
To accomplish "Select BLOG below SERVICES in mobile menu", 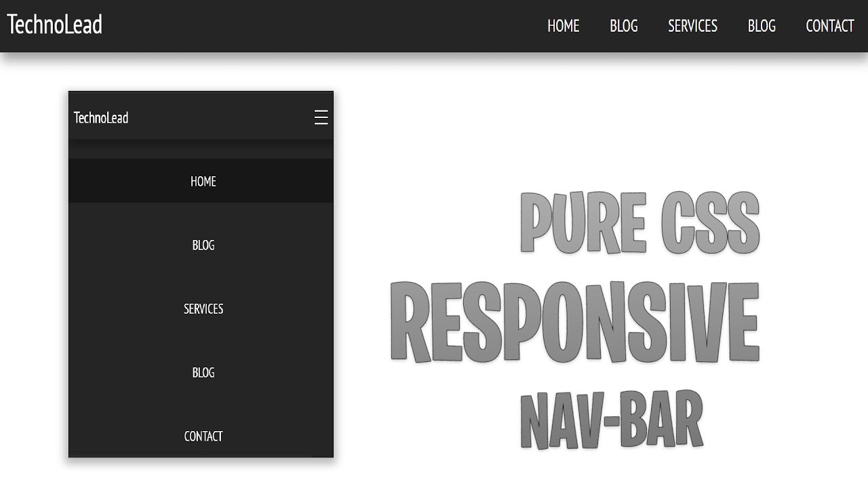I will coord(203,372).
